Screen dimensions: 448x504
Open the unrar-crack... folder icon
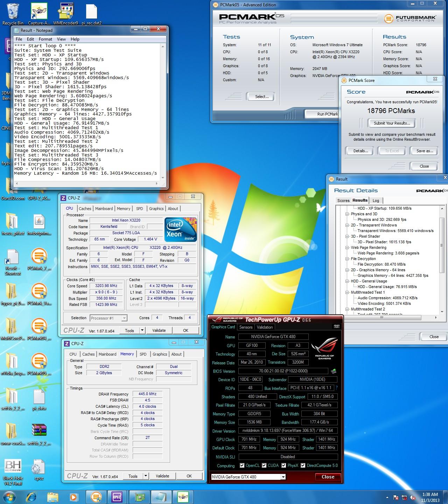[x=13, y=434]
